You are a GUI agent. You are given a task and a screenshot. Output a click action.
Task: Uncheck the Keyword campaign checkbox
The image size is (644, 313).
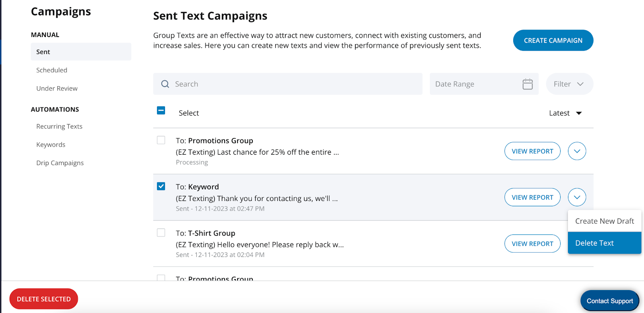pos(161,186)
